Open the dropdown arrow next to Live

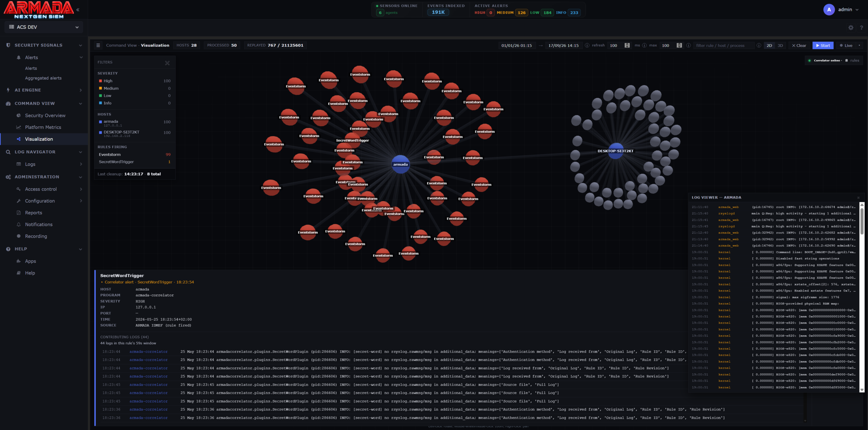(859, 45)
